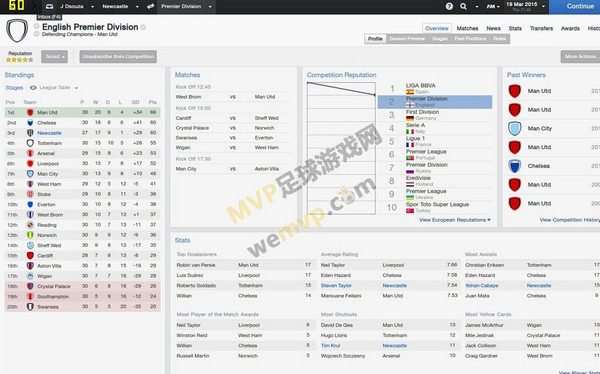Viewport: 600px width, 374px height.
Task: Click West Brom vs Man Utd fixture
Action: (233, 97)
